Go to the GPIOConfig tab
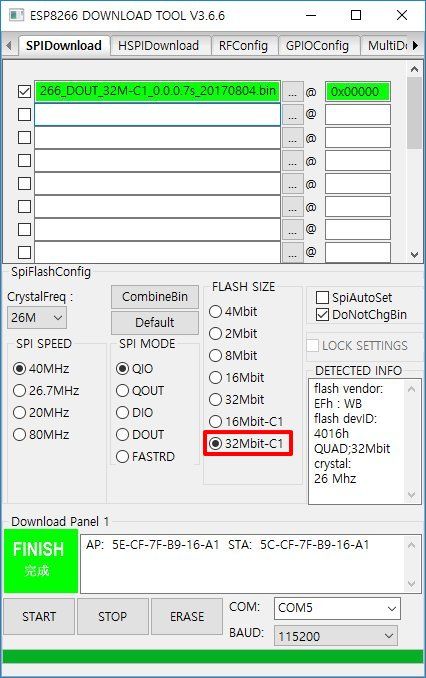The height and width of the screenshot is (678, 426). click(317, 45)
